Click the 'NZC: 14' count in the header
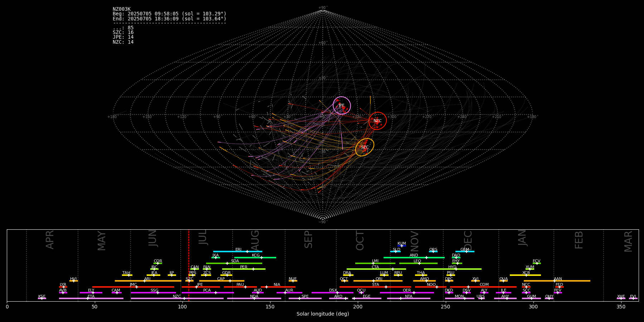Viewport: 644px width, 322px height. click(123, 42)
